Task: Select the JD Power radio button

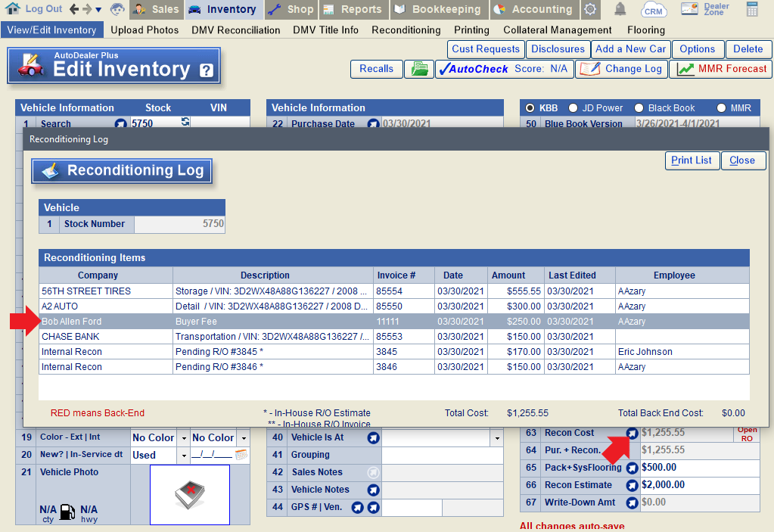Action: (x=573, y=108)
